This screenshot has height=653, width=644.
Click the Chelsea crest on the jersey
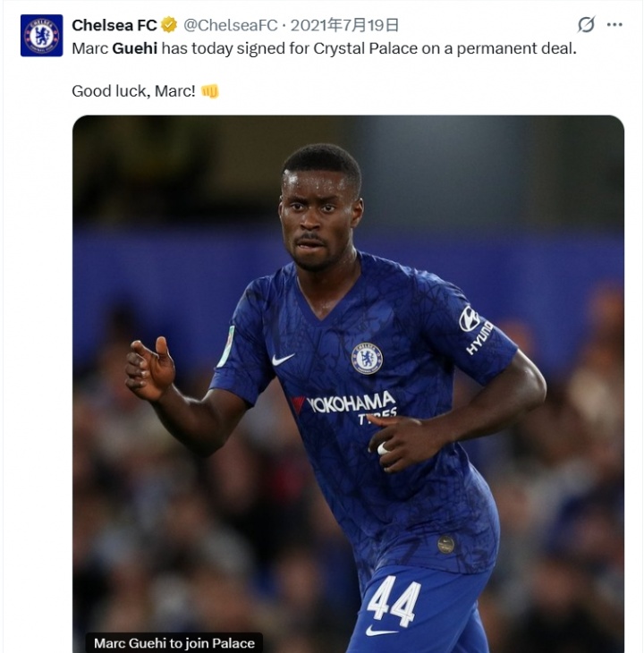[x=367, y=358]
